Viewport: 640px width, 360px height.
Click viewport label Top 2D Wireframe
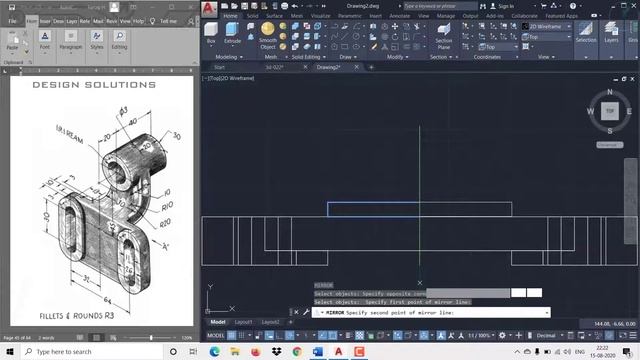pos(228,78)
